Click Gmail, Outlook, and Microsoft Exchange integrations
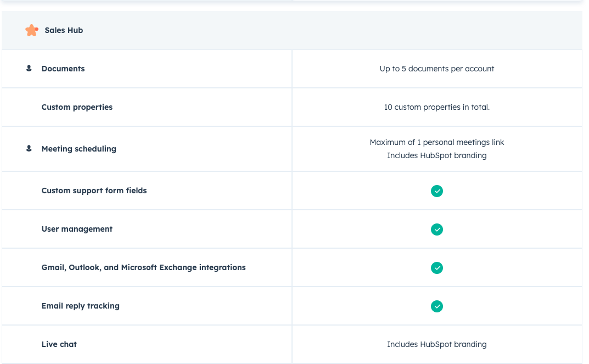This screenshot has width=589, height=364. click(143, 267)
